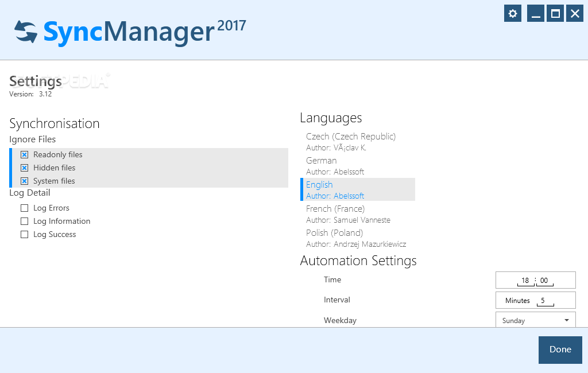Enable the Log Errors checkbox

24,208
